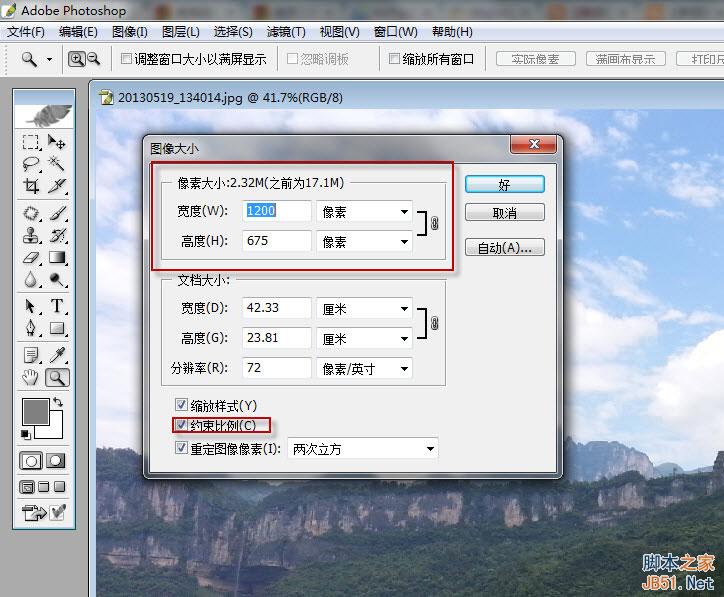The width and height of the screenshot is (724, 597).
Task: Open the 滤镜(T) menu
Action: coord(286,32)
